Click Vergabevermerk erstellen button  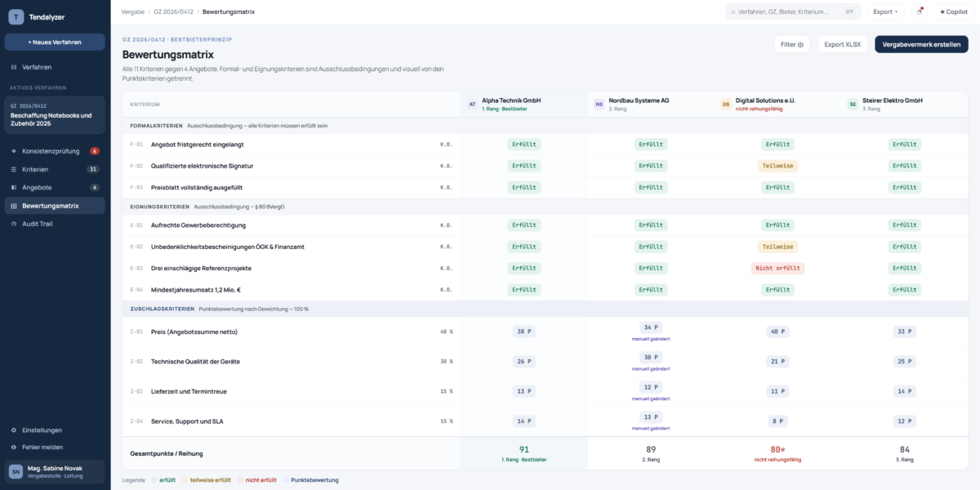(x=921, y=44)
